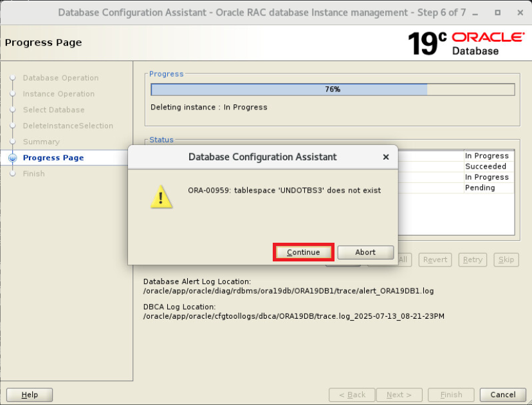Image resolution: width=532 pixels, height=405 pixels.
Task: Minimize the DBCA window
Action: pyautogui.click(x=475, y=13)
